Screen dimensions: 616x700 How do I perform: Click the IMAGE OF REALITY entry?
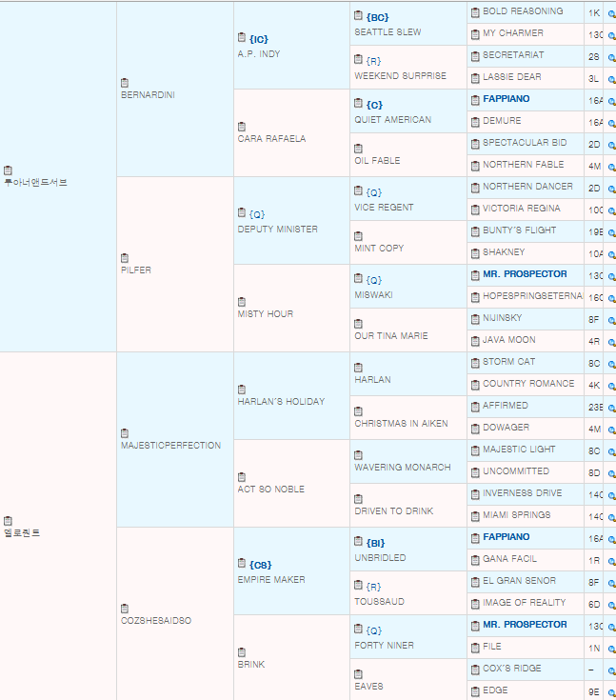(525, 602)
